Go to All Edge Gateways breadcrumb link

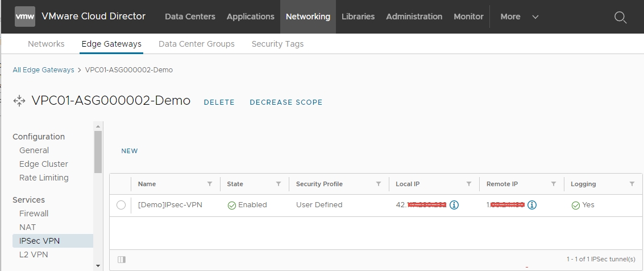pyautogui.click(x=44, y=70)
